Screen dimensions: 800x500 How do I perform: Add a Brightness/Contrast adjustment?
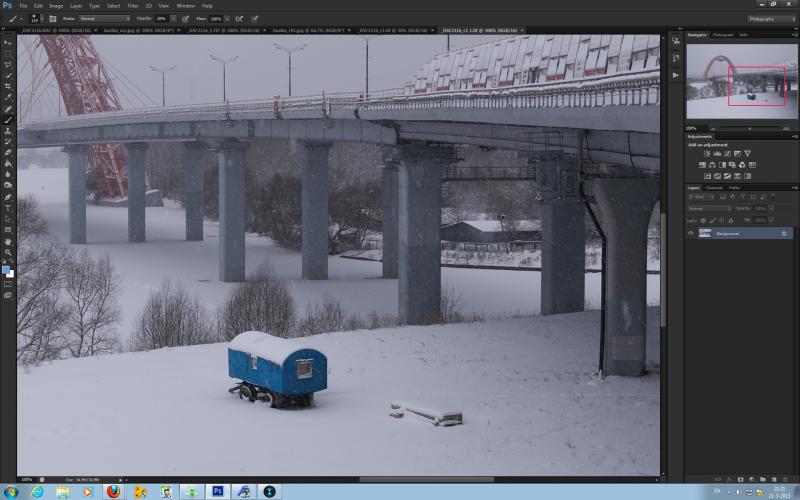[x=707, y=154]
